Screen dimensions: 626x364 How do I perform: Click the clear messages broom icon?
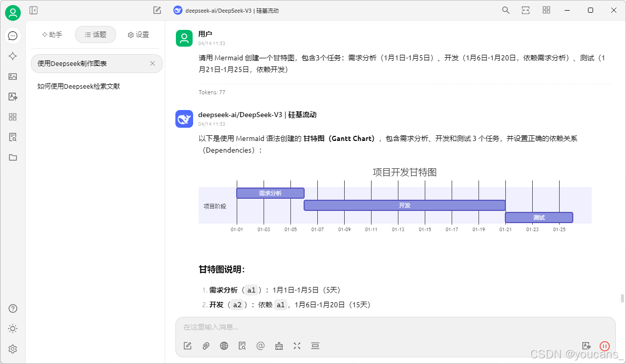(279, 346)
